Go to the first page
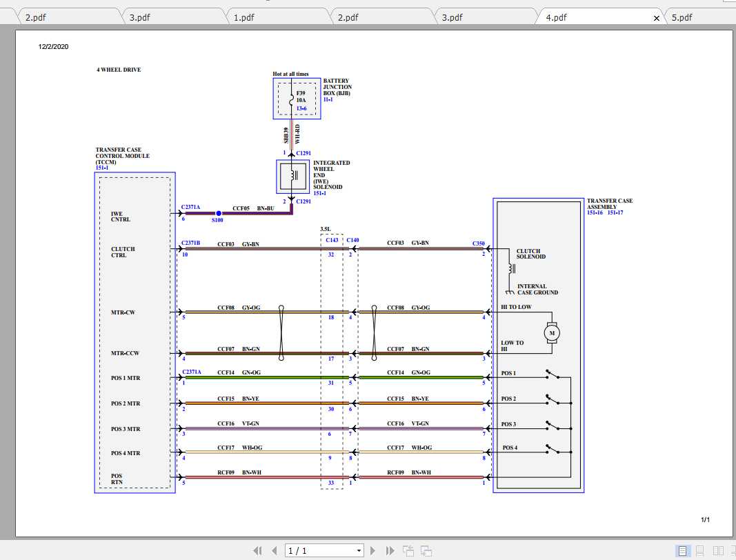Image resolution: width=736 pixels, height=560 pixels. [x=258, y=550]
